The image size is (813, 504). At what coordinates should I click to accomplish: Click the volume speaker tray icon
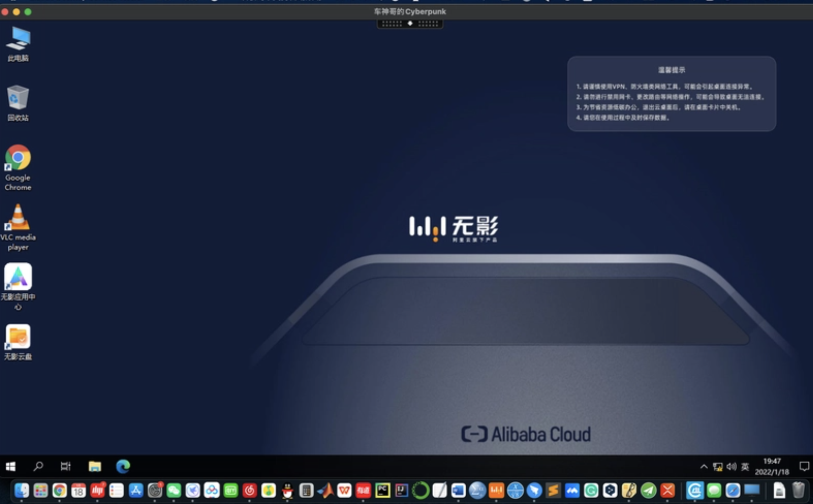click(731, 466)
